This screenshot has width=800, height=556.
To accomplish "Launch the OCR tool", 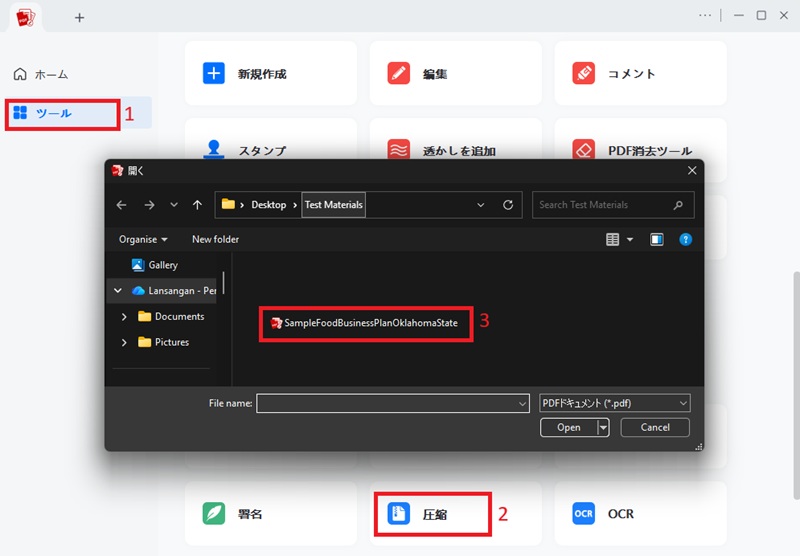I will tap(640, 514).
